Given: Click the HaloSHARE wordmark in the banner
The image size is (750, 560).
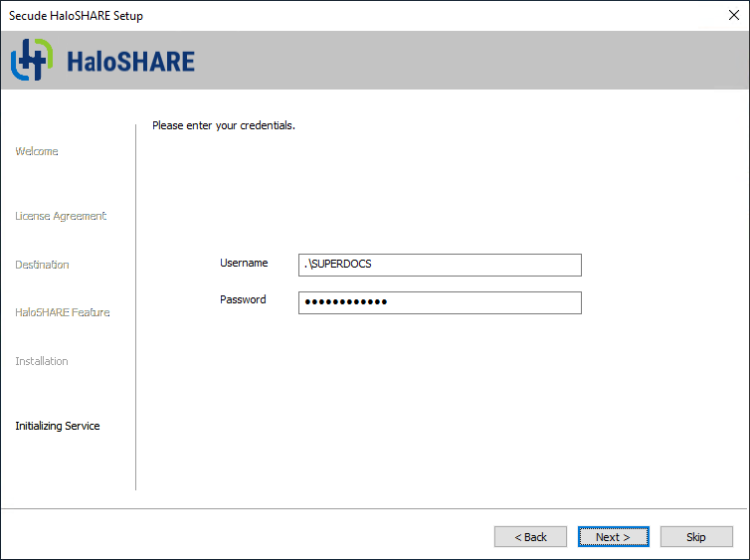Looking at the screenshot, I should tap(130, 62).
